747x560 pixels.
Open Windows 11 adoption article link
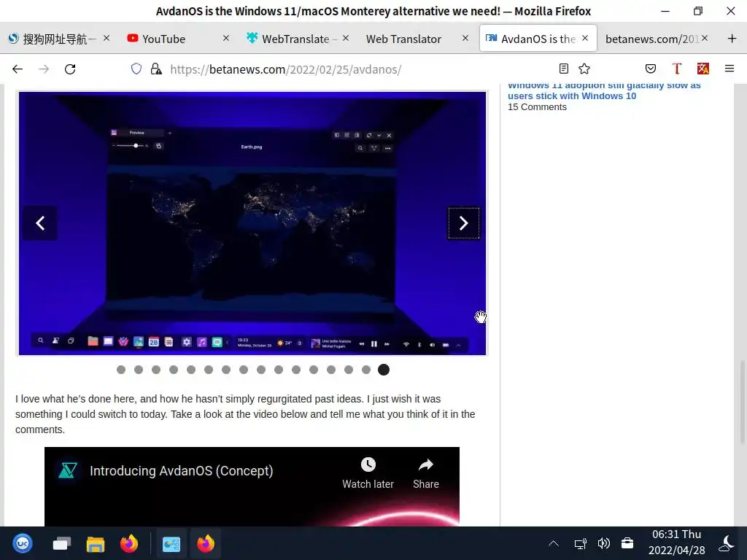[x=604, y=90]
